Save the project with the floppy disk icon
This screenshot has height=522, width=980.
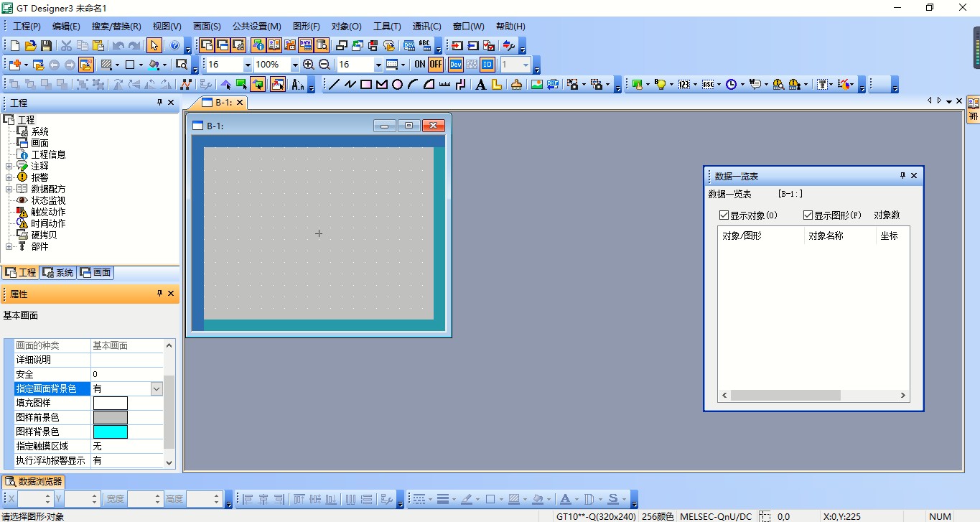coord(46,45)
